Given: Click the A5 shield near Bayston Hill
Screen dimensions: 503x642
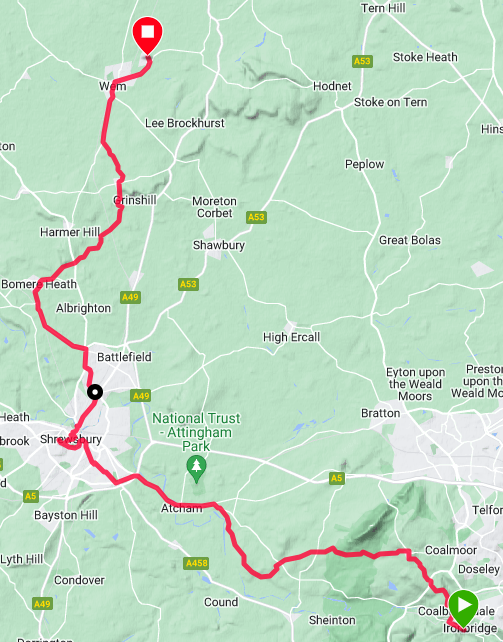Looking at the screenshot, I should tap(31, 496).
